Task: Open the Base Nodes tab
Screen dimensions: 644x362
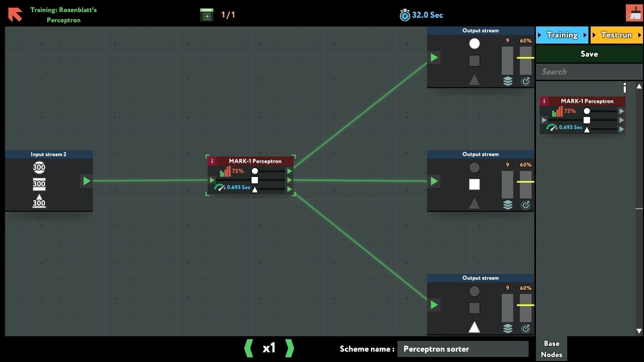Action: [x=551, y=349]
